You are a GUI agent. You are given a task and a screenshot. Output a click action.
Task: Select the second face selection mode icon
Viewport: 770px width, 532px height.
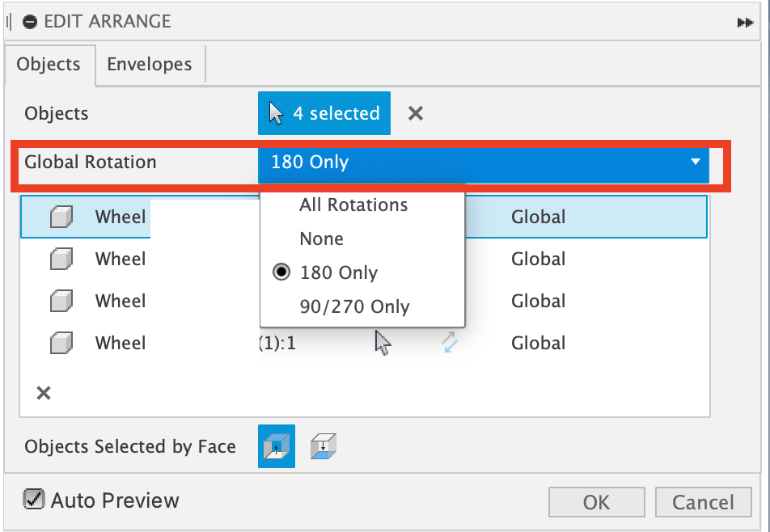click(x=322, y=446)
